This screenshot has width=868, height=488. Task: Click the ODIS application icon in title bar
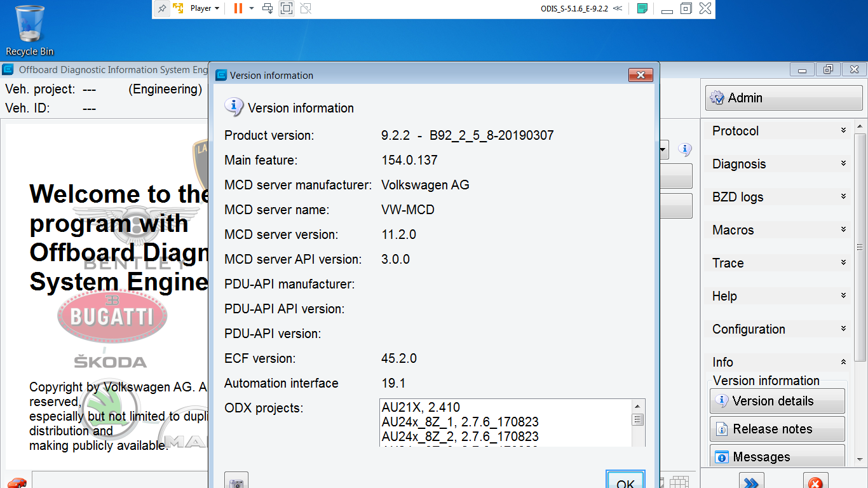point(8,69)
